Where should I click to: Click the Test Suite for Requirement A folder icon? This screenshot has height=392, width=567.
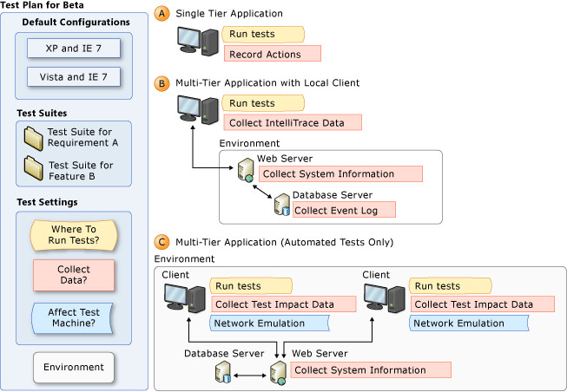(34, 136)
